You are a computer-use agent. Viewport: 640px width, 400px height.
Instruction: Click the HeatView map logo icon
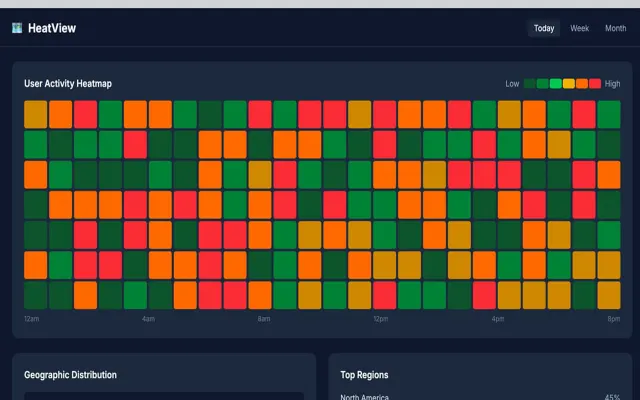tap(17, 28)
